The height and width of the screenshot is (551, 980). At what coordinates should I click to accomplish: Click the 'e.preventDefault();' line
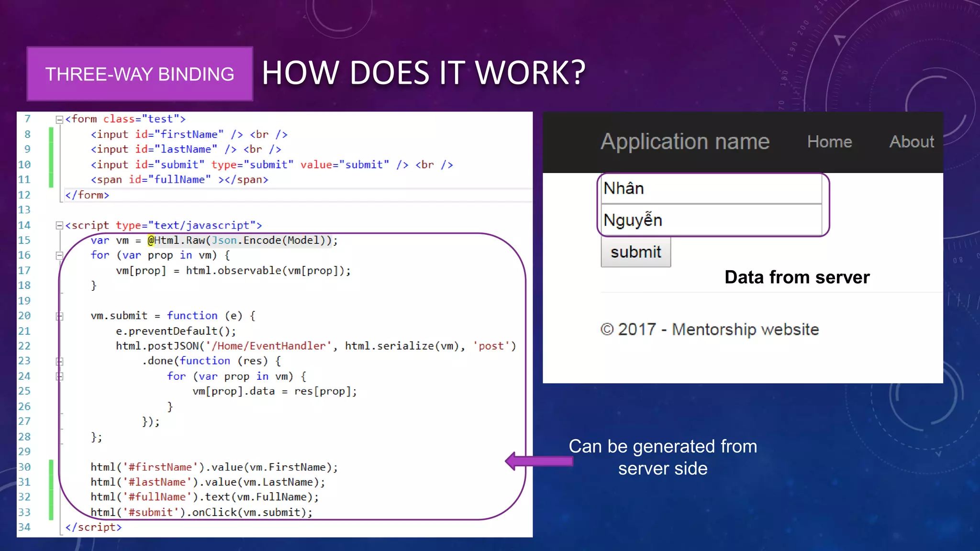[176, 331]
